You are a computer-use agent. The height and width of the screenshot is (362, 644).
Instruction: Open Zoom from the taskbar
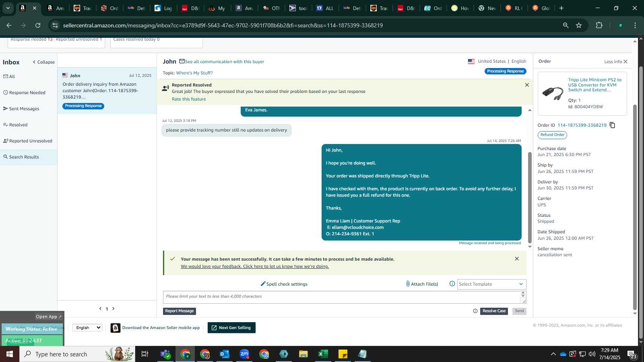pos(244,354)
